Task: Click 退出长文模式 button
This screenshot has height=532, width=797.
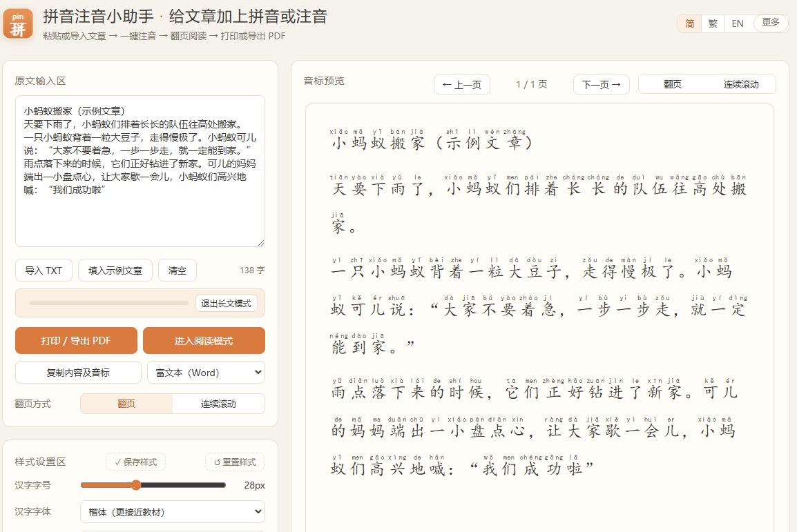Action: 227,303
